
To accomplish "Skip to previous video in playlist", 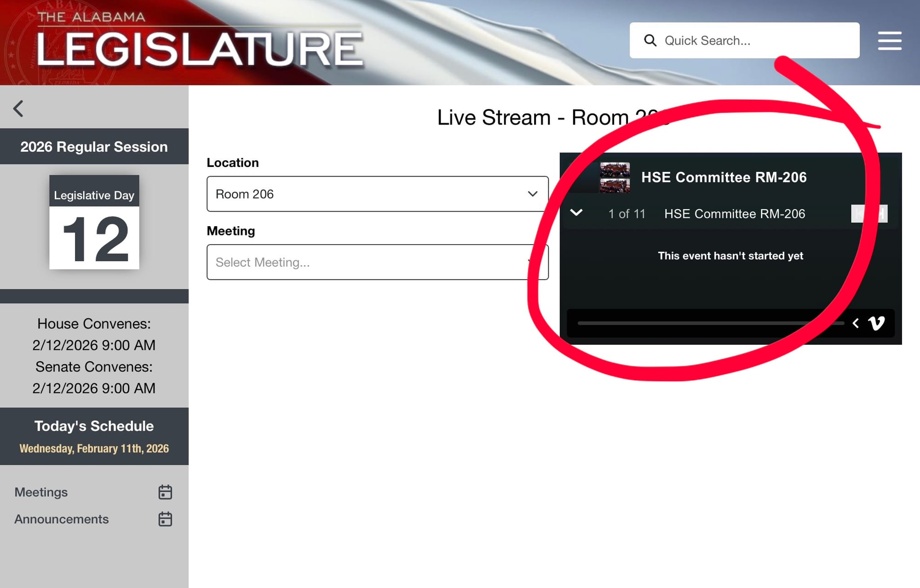I will pyautogui.click(x=858, y=214).
